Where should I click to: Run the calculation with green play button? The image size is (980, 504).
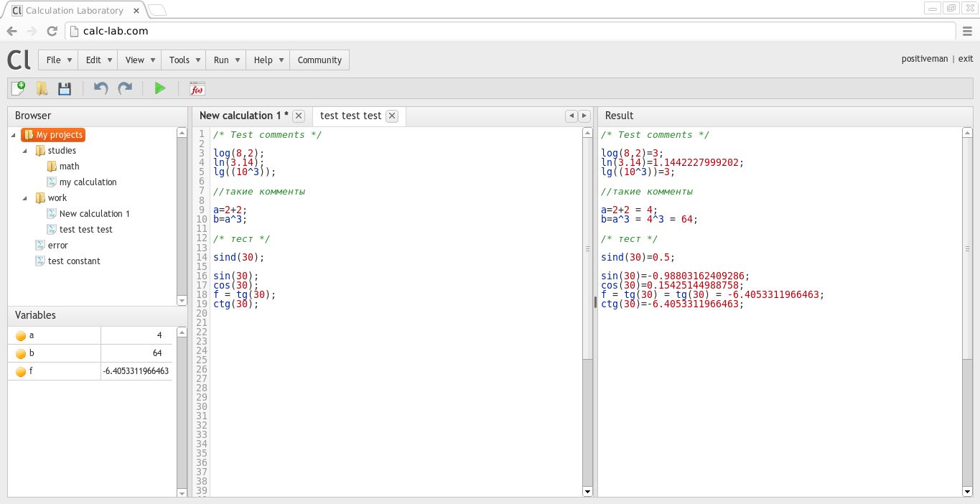pos(160,88)
